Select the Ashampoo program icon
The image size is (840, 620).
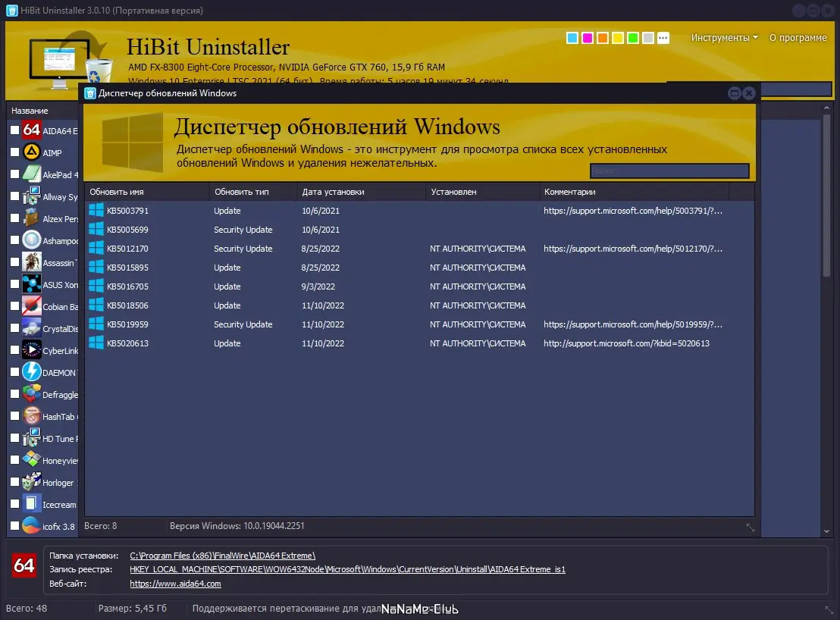tap(32, 240)
